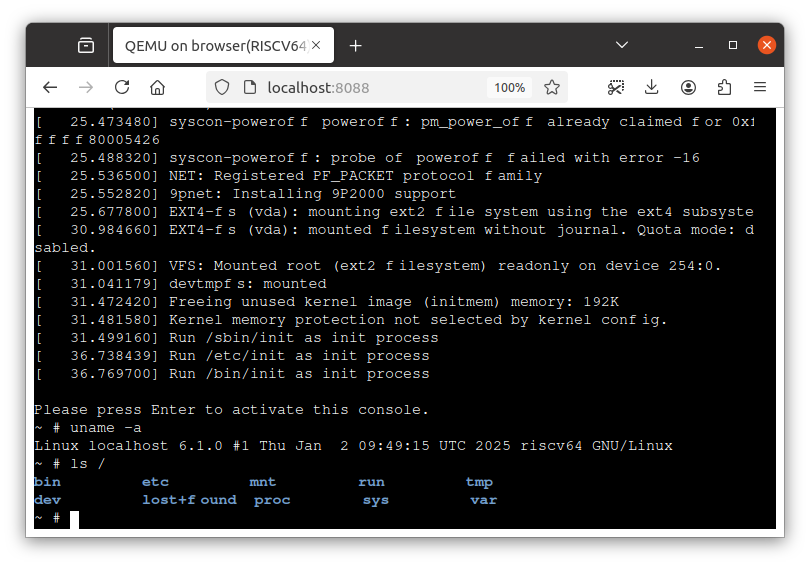The width and height of the screenshot is (810, 566).
Task: Click "Please press Enter to activate this console."
Action: tap(231, 410)
